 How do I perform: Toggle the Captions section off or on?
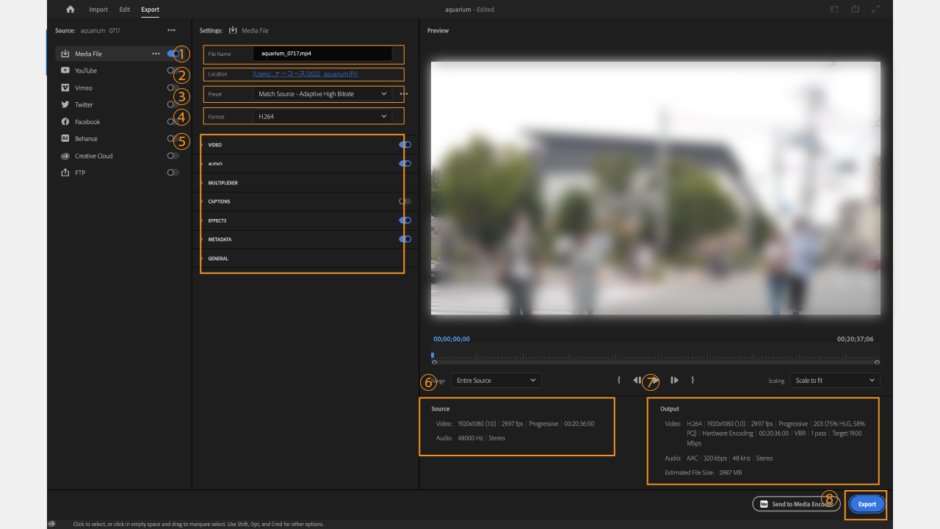tap(404, 201)
